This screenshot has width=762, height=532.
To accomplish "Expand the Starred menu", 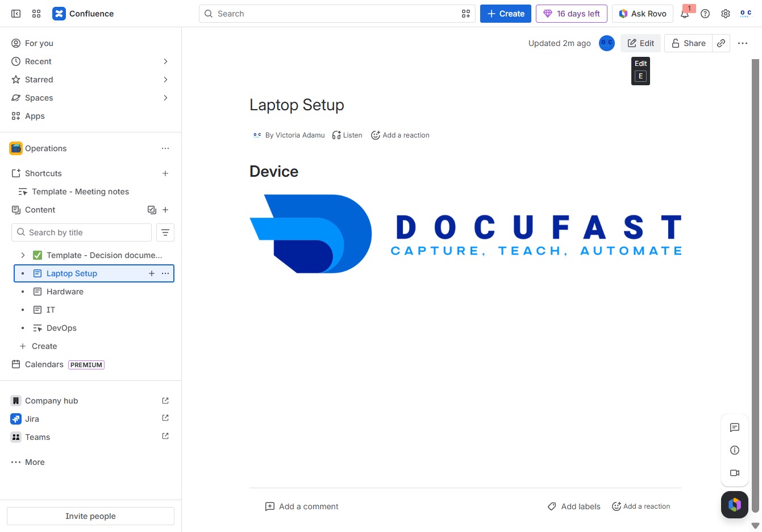I will [165, 80].
